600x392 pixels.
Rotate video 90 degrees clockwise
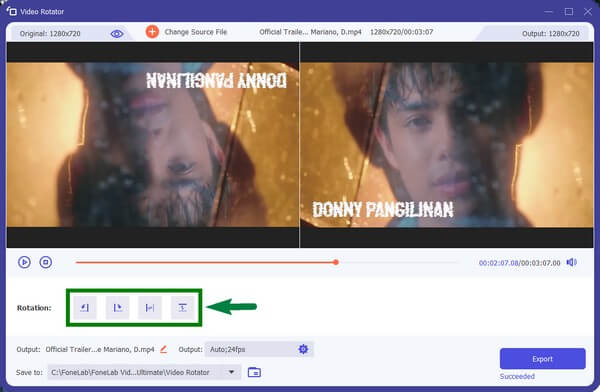117,307
